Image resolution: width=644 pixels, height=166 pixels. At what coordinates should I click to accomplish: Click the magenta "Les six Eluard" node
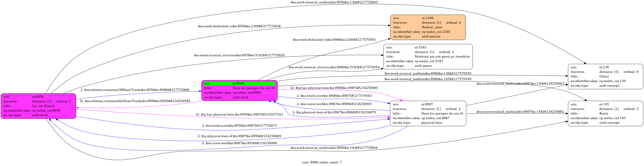point(38,106)
